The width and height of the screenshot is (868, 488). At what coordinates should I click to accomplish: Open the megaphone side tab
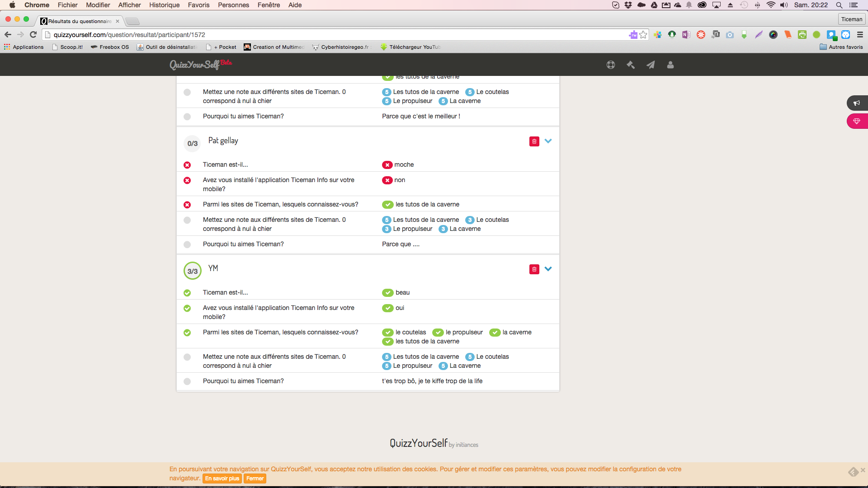(857, 103)
